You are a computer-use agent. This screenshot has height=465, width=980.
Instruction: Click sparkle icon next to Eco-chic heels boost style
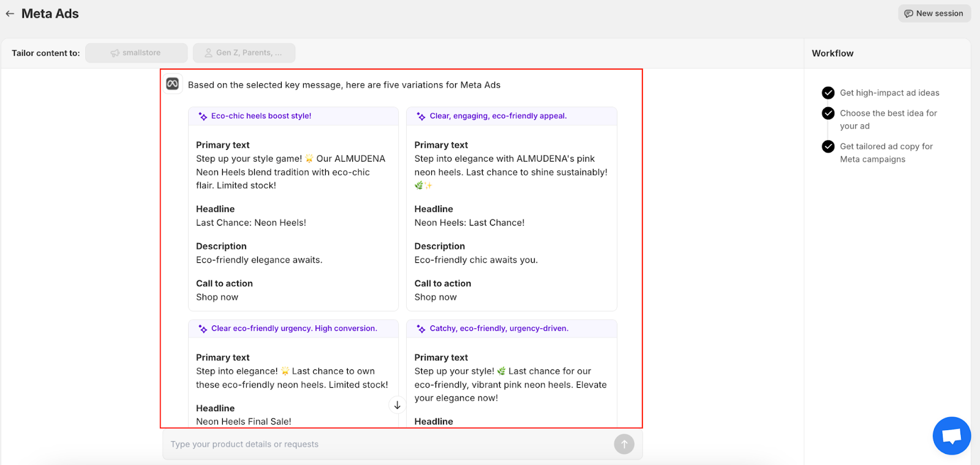tap(203, 116)
